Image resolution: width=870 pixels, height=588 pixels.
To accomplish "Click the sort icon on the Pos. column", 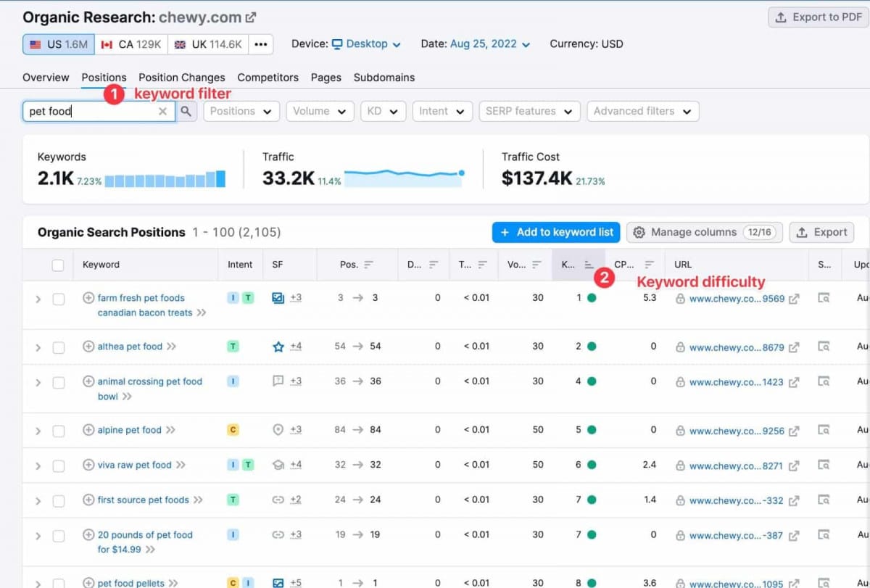I will pos(368,265).
